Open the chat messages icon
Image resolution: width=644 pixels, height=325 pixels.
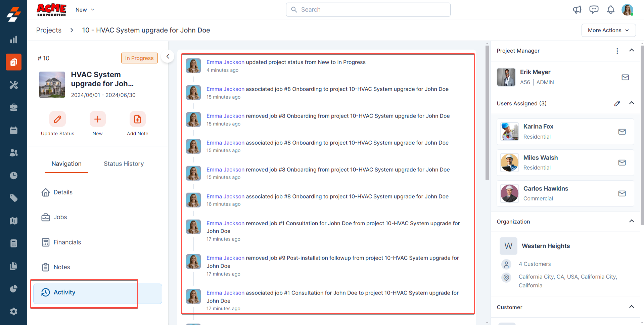tap(594, 10)
